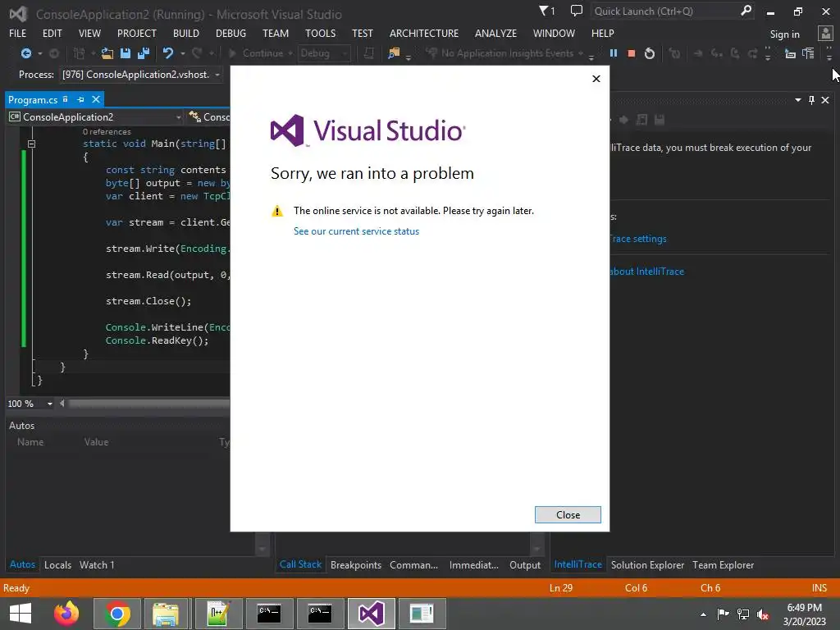Screen dimensions: 840x630
Task: Select the Breakpoints tab
Action: pyautogui.click(x=356, y=564)
